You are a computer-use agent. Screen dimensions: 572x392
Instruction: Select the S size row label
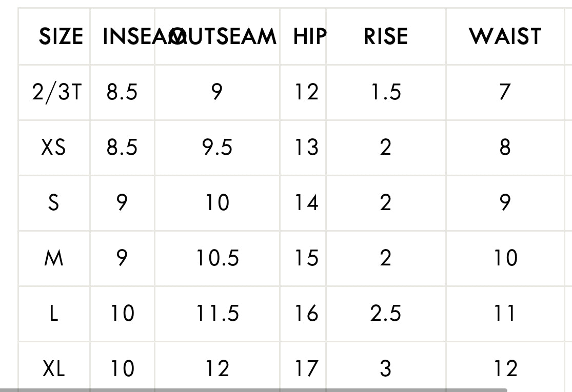pyautogui.click(x=53, y=203)
